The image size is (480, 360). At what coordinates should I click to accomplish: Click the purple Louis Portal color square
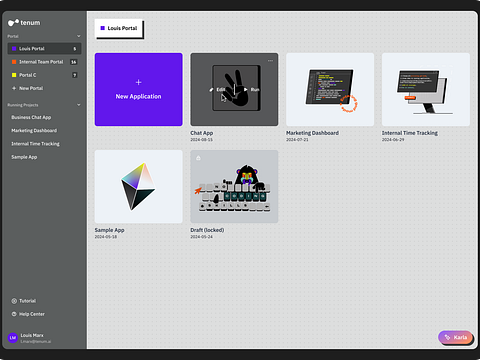[x=14, y=49]
